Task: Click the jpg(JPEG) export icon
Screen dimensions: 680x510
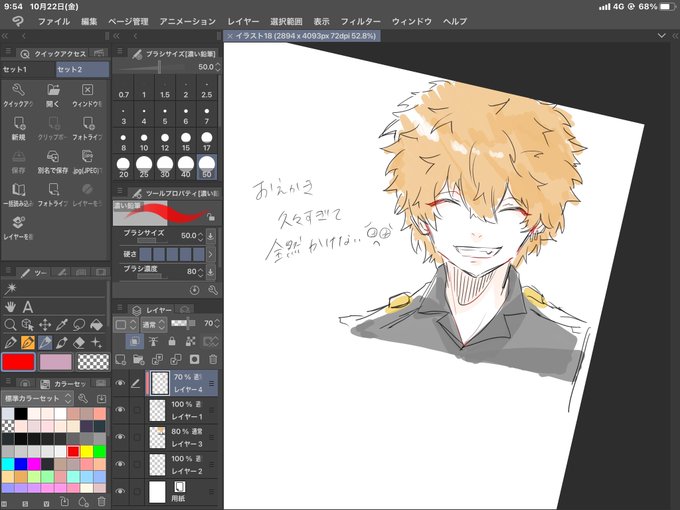Action: tap(87, 161)
